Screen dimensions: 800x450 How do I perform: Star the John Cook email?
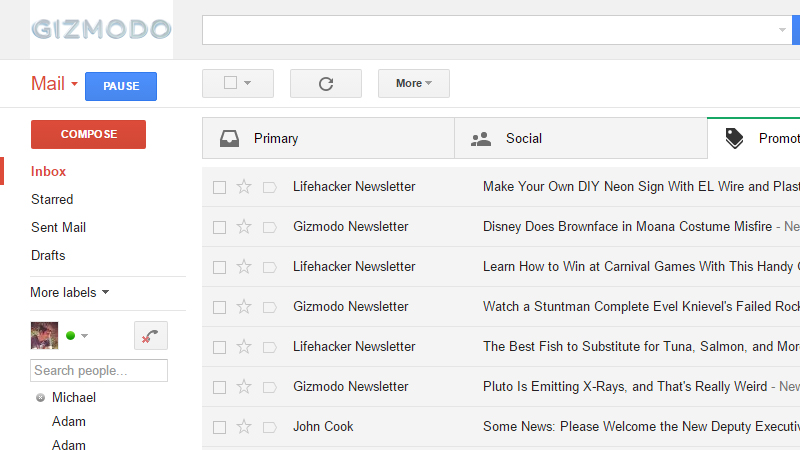tap(244, 427)
